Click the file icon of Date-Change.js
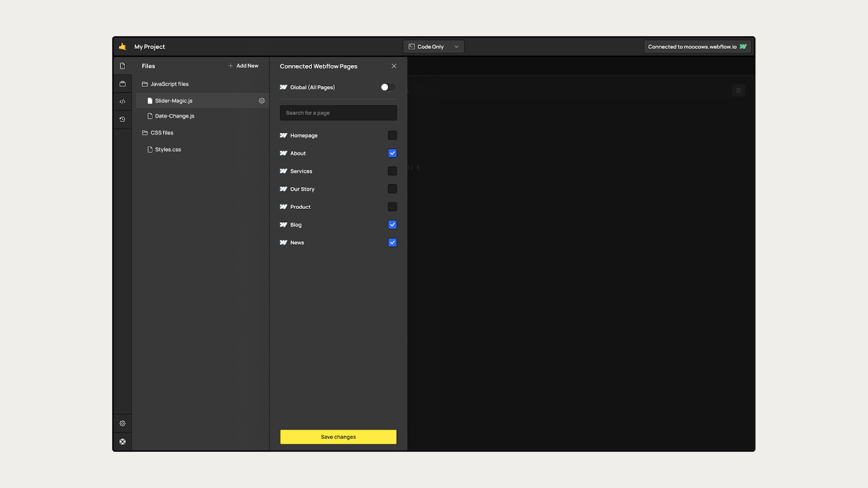Image resolution: width=868 pixels, height=488 pixels. pos(150,116)
